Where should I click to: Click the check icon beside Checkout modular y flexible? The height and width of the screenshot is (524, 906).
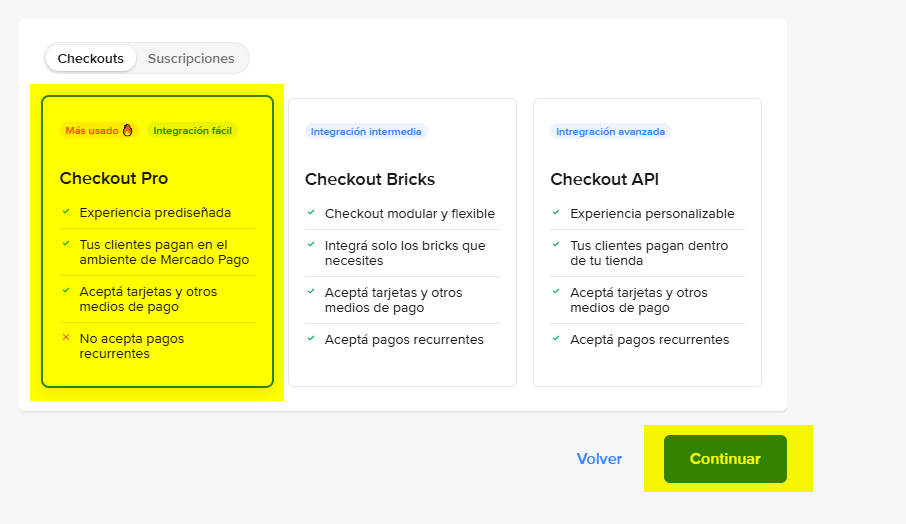[x=312, y=212]
